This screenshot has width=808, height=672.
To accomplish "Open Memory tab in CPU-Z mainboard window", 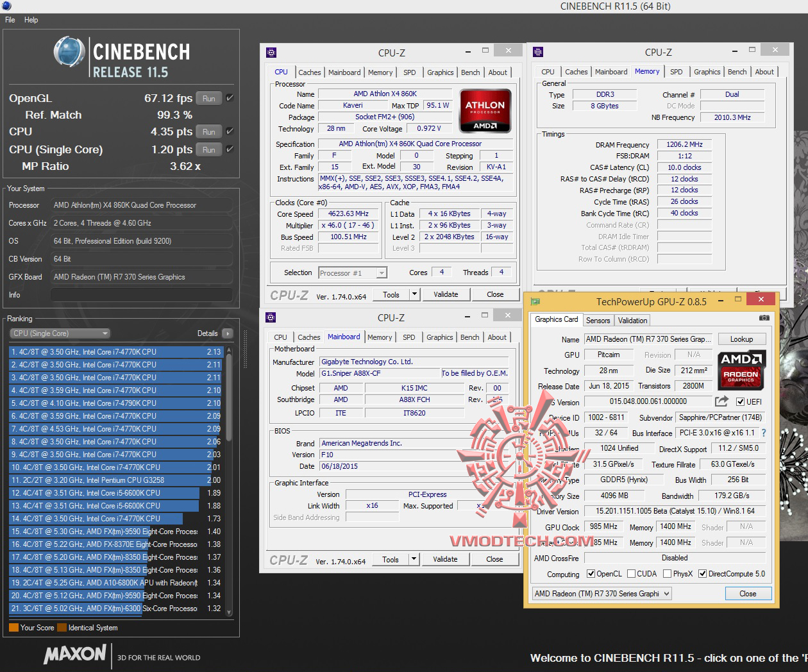I will (x=380, y=337).
